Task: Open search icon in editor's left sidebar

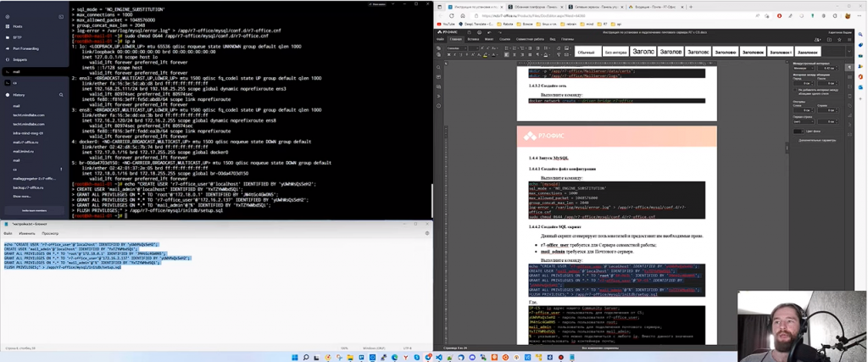Action: tap(439, 68)
